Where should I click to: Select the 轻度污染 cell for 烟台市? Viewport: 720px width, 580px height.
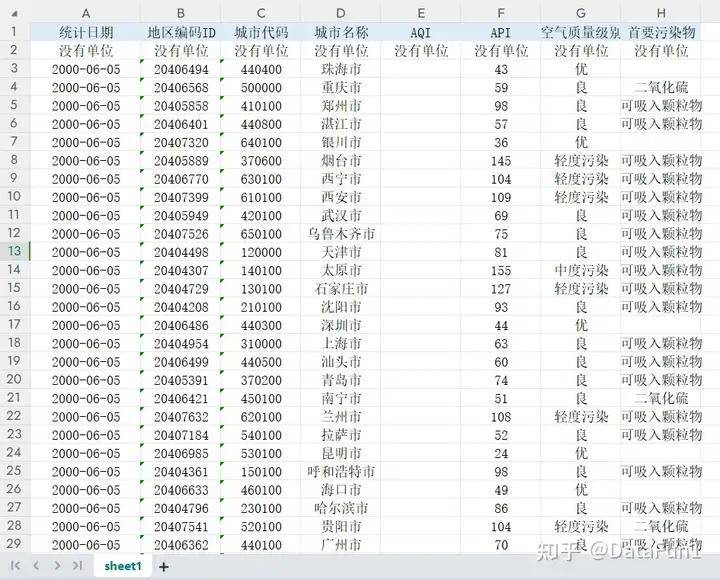point(580,161)
